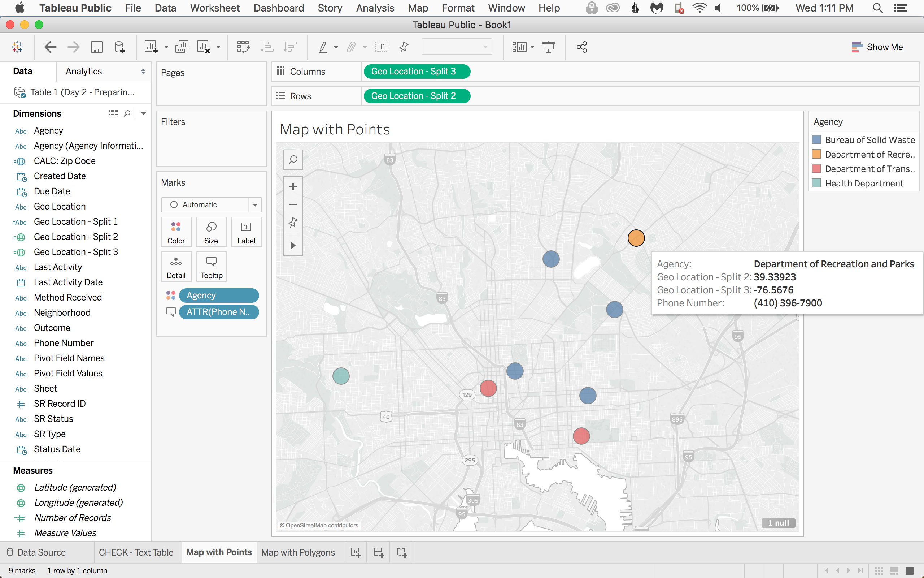Open the Clear Sheet dropdown arrow

click(218, 47)
